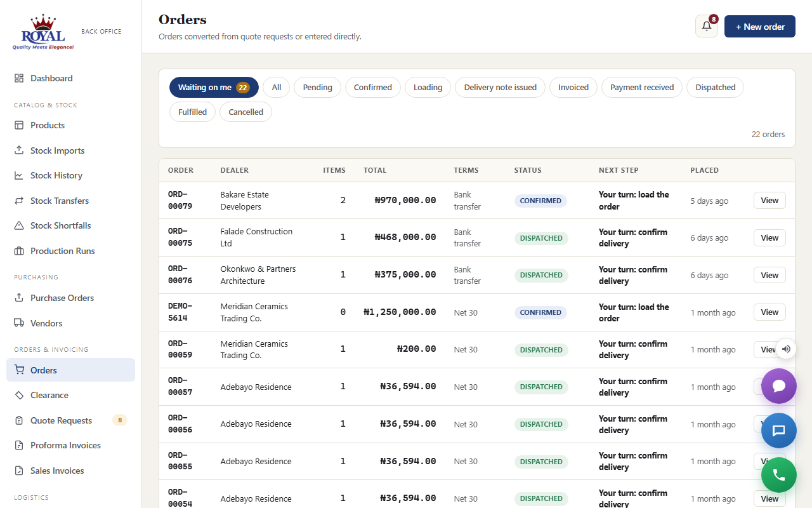This screenshot has height=508, width=812.
Task: Open notifications bell icon
Action: coord(706,27)
